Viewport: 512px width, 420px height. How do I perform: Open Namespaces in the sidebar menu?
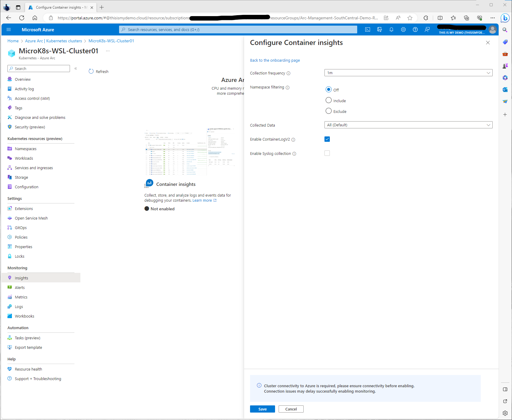coord(26,149)
